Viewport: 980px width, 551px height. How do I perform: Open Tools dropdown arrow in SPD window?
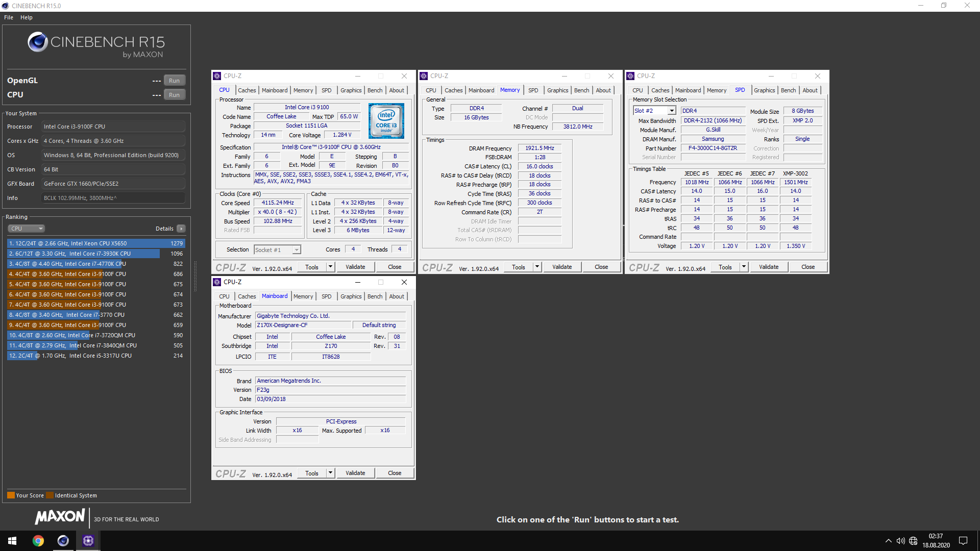point(744,267)
